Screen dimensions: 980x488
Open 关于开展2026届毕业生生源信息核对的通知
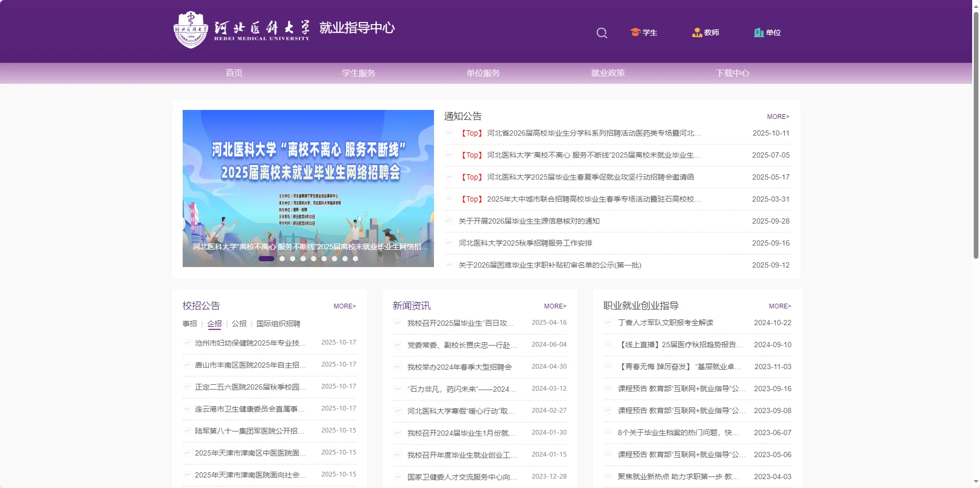529,221
